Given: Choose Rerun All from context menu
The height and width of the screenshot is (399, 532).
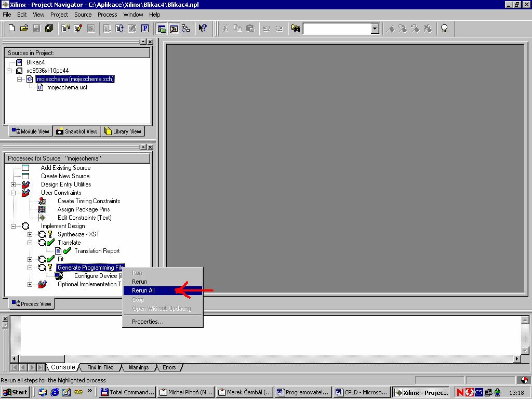Looking at the screenshot, I should [x=163, y=290].
